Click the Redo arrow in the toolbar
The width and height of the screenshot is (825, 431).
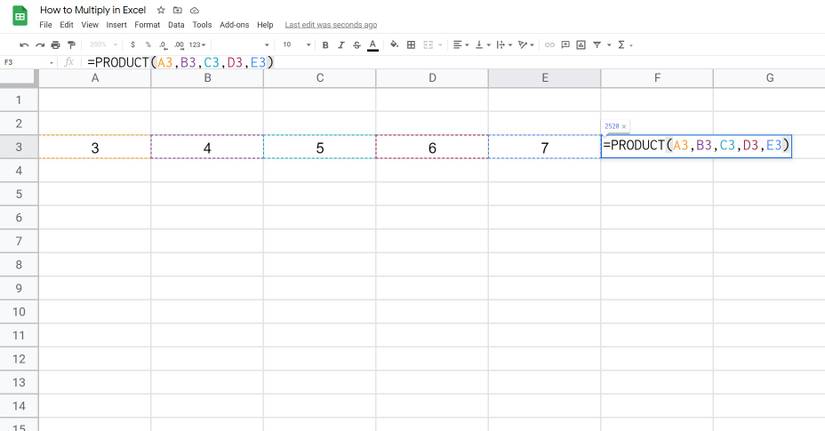(40, 45)
